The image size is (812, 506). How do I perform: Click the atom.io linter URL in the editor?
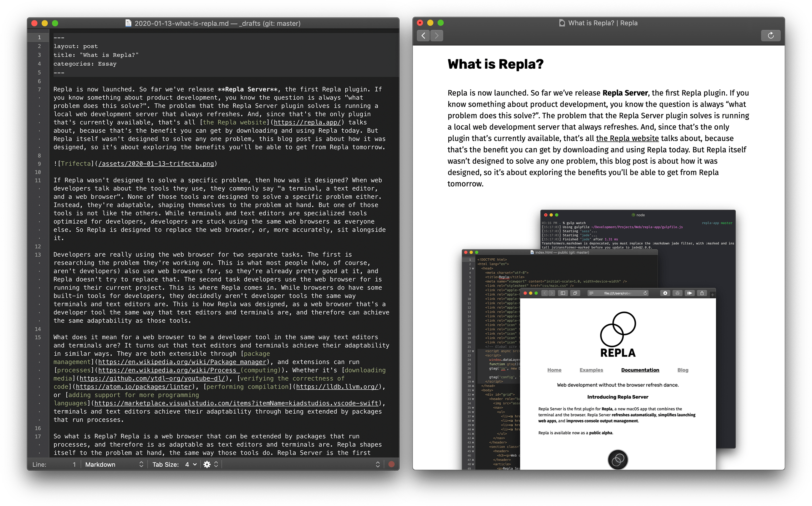point(134,386)
